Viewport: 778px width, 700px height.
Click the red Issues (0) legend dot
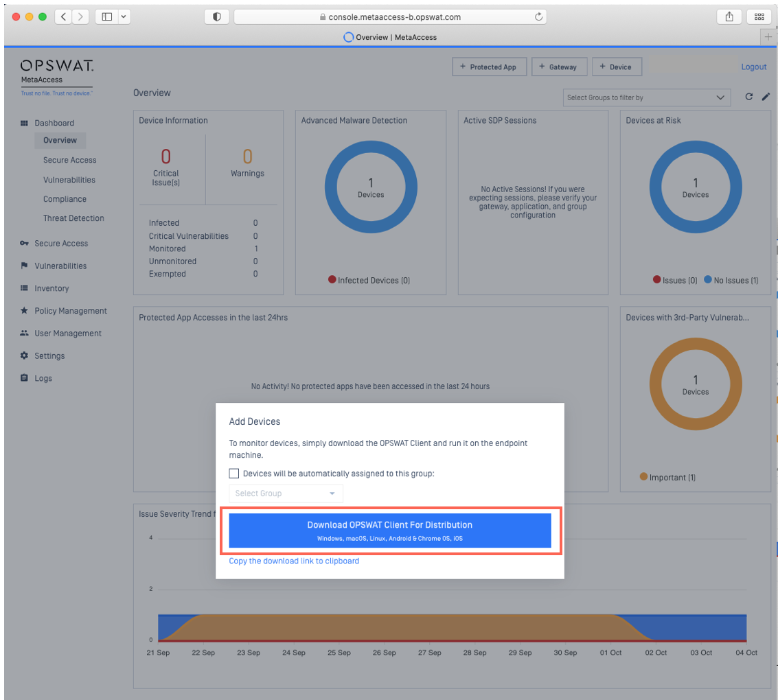(x=657, y=279)
